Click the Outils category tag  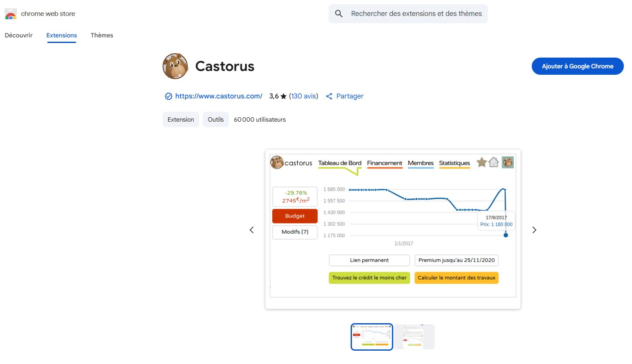click(216, 119)
